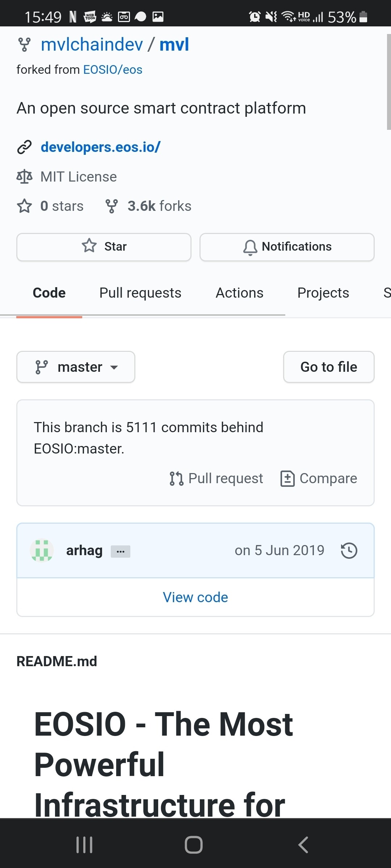Expand the commit message ellipsis
The image size is (391, 868).
coord(121,552)
